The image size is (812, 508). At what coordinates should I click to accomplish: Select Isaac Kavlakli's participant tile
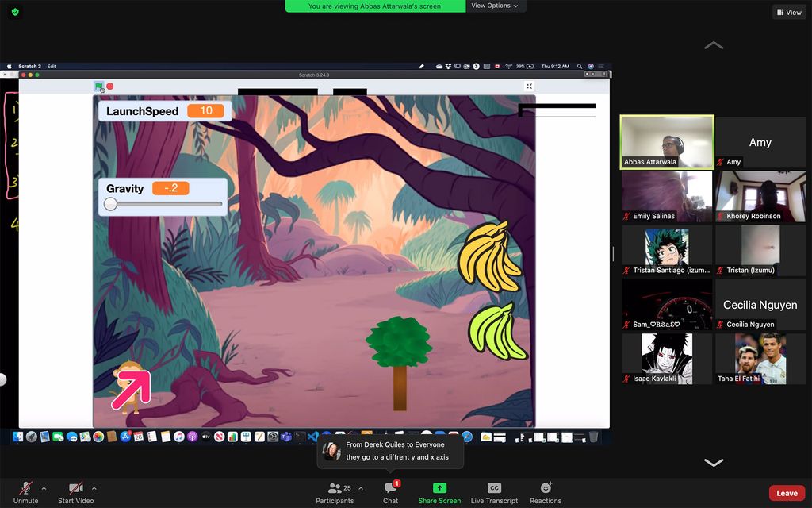tap(667, 359)
